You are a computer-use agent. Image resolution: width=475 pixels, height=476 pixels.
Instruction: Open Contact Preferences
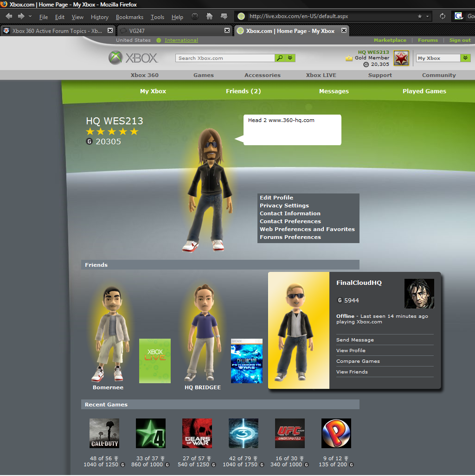(x=290, y=221)
